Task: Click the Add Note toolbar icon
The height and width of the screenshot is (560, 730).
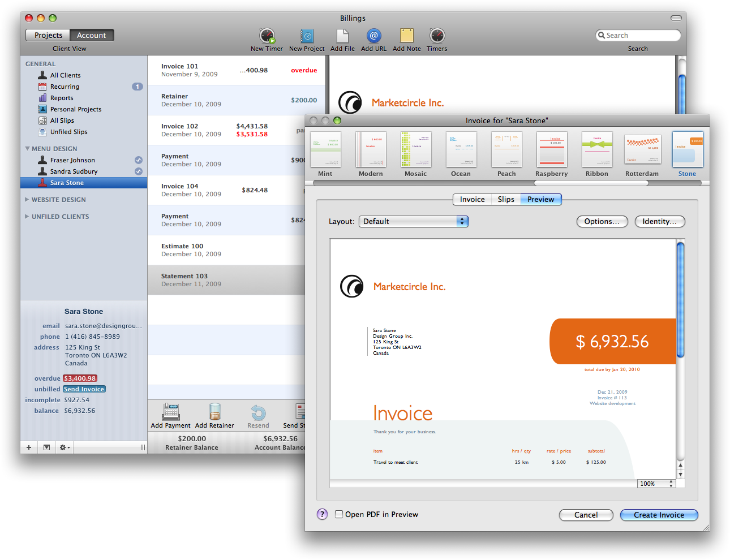Action: 407,36
